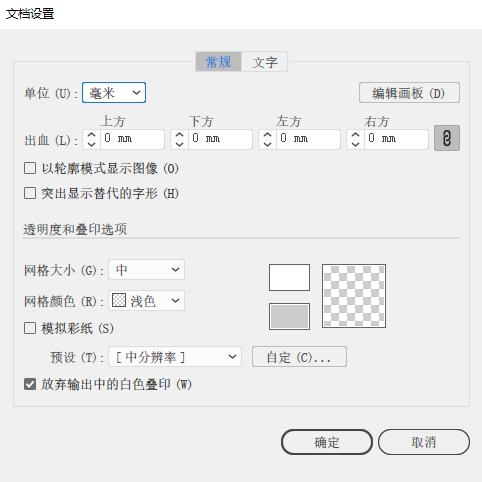The width and height of the screenshot is (482, 482).
Task: Increase the 左方 bleed value with up arrow
Action: click(x=267, y=135)
